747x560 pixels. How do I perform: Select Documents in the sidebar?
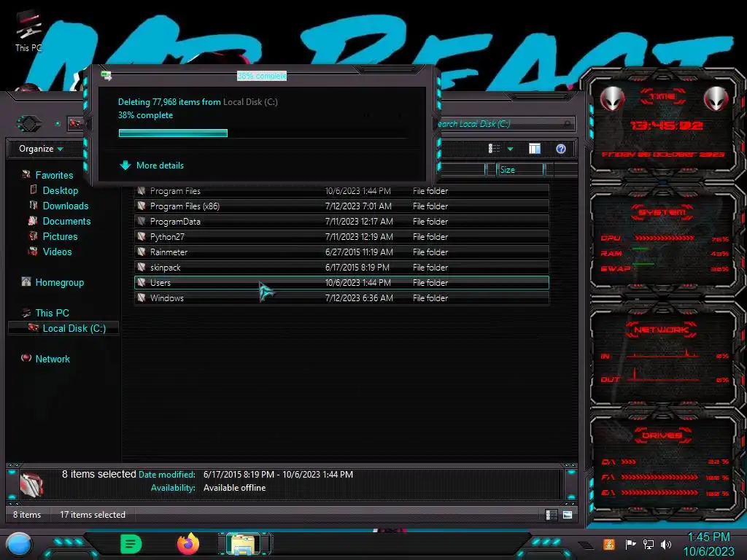click(66, 221)
